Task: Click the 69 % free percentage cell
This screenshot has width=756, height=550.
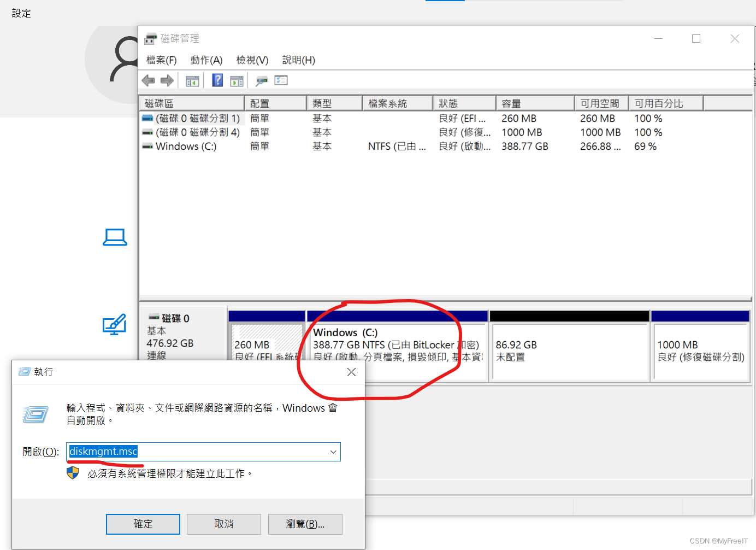Action: [x=645, y=147]
